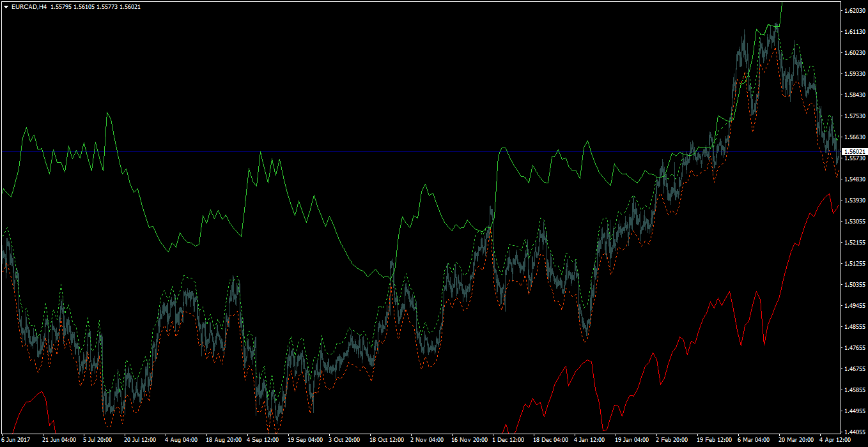Screen dimensions: 868x447
Task: Click time axis label 20 Mar 20:00
Action: pyautogui.click(x=796, y=440)
